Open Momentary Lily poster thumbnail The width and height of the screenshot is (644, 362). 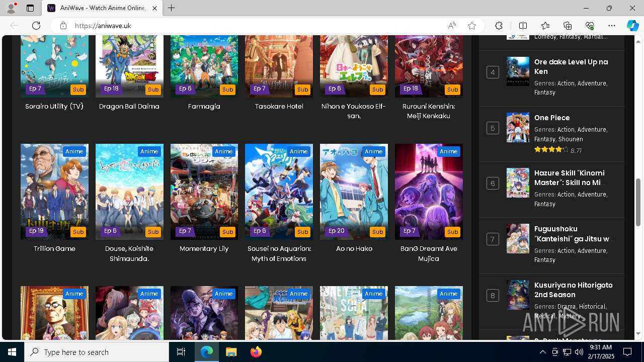[204, 192]
